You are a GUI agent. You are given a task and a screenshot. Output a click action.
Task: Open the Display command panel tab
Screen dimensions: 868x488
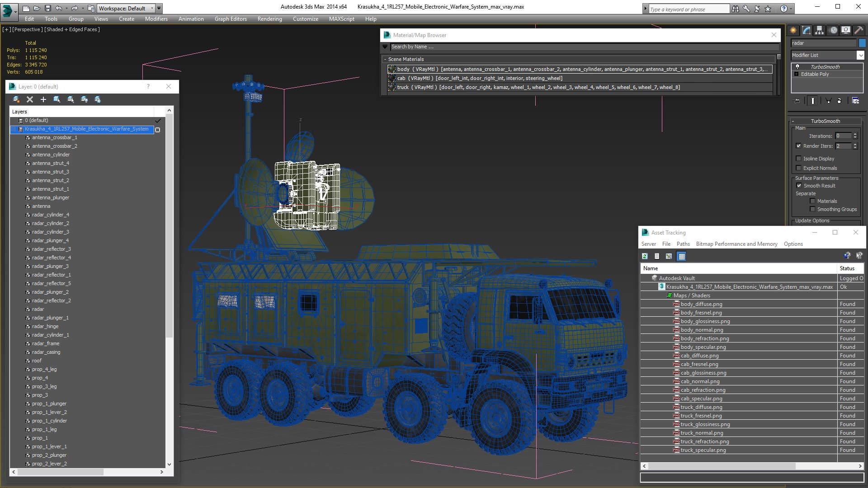(846, 30)
